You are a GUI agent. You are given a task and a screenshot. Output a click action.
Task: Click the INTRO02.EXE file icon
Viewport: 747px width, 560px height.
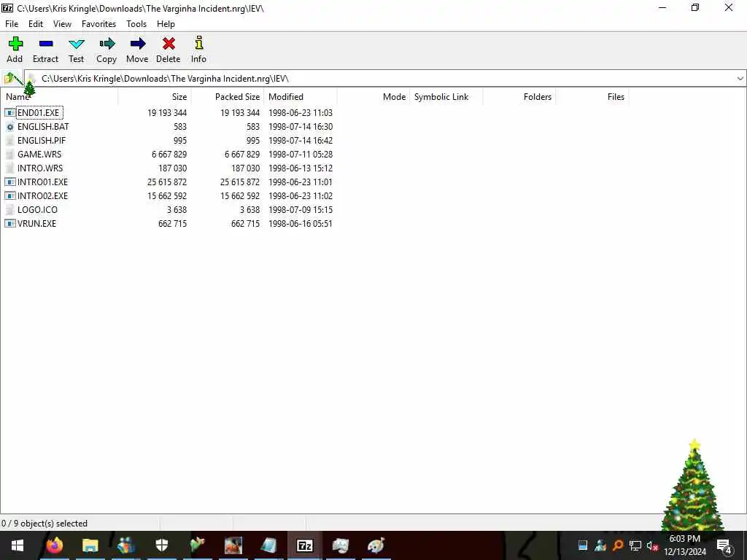10,195
